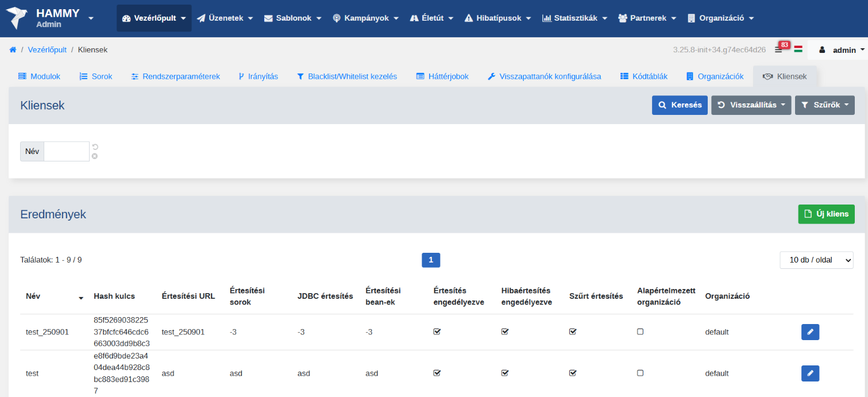The height and width of the screenshot is (397, 868).
Task: Click the green Új kliens button
Action: click(x=826, y=214)
